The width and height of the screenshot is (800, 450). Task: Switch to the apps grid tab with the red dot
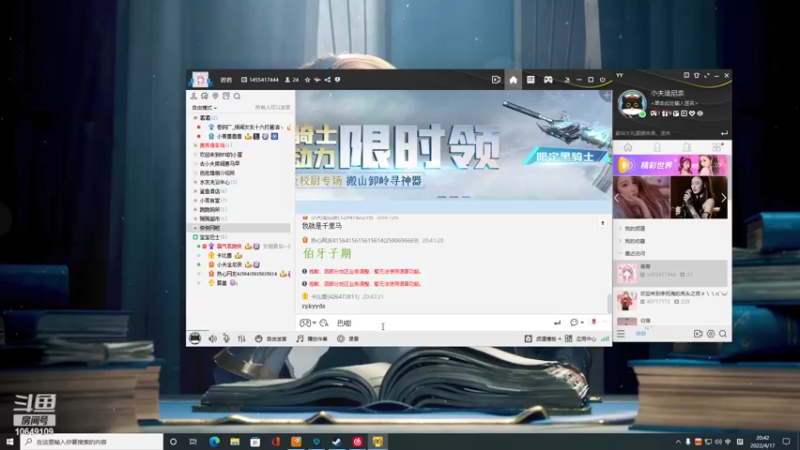point(717,147)
